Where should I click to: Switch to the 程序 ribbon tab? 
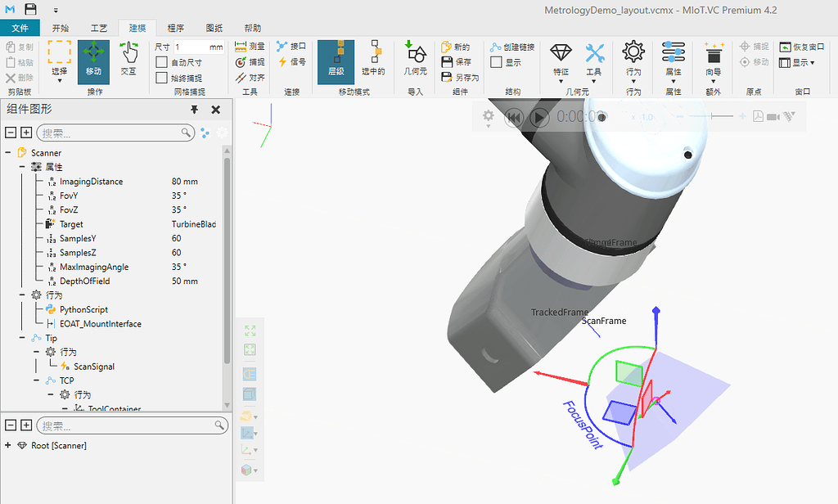click(x=175, y=27)
